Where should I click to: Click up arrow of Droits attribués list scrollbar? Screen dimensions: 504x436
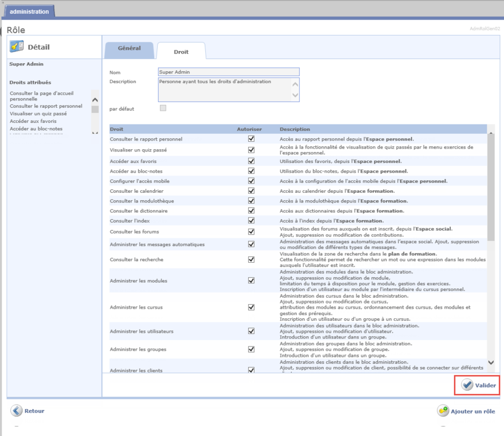95,100
